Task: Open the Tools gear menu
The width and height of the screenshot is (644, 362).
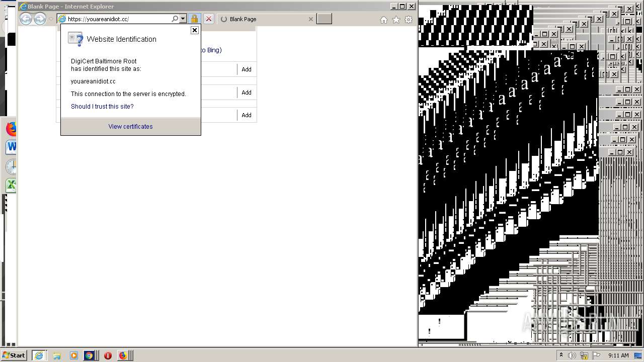Action: pos(409,20)
